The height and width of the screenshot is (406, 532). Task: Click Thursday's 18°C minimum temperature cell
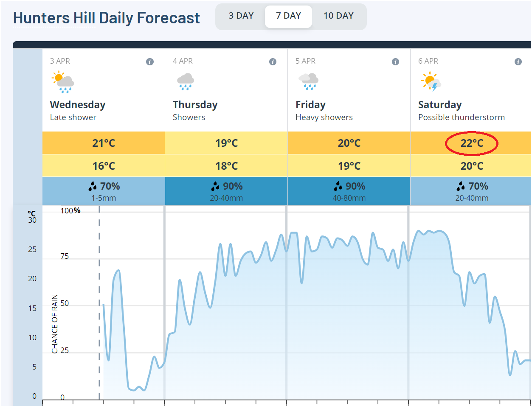[x=226, y=166]
